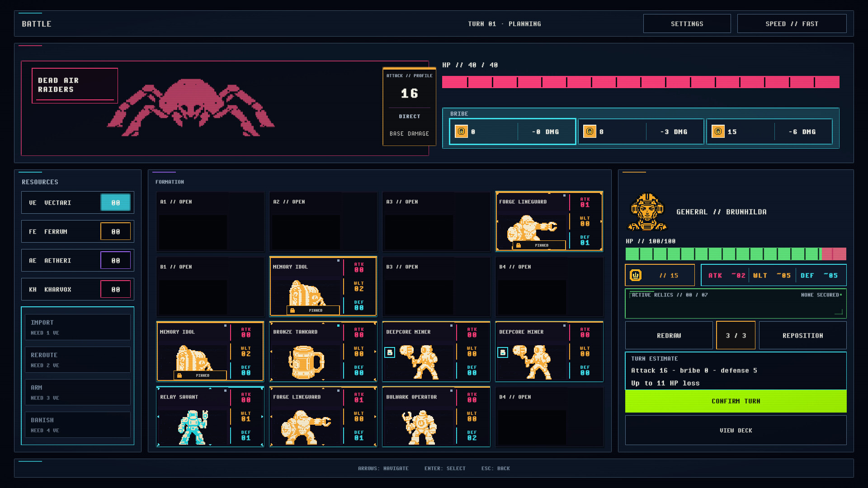Image resolution: width=868 pixels, height=488 pixels.
Task: Select the Forge Lineguard sprite next to Relay Savant
Action: click(306, 427)
